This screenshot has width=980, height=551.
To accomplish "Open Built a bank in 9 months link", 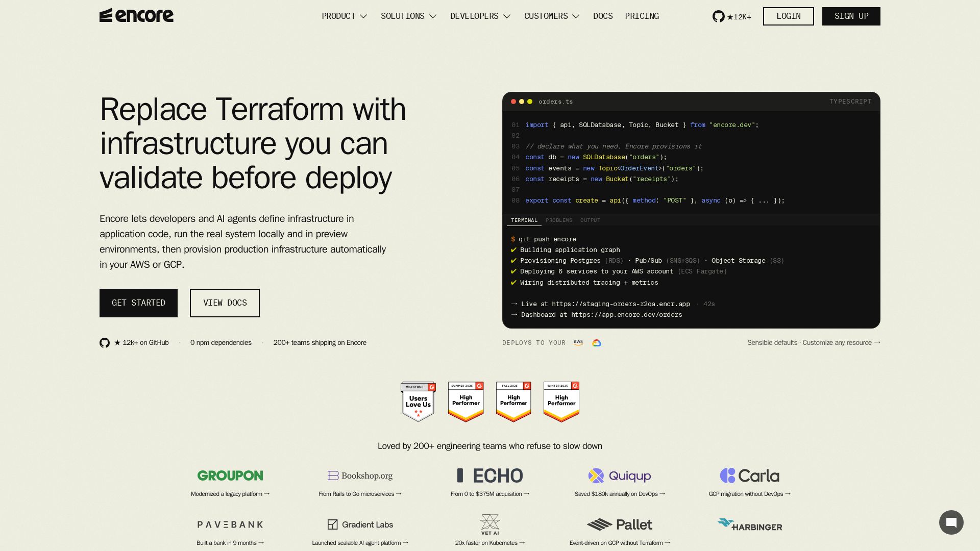I will (230, 543).
